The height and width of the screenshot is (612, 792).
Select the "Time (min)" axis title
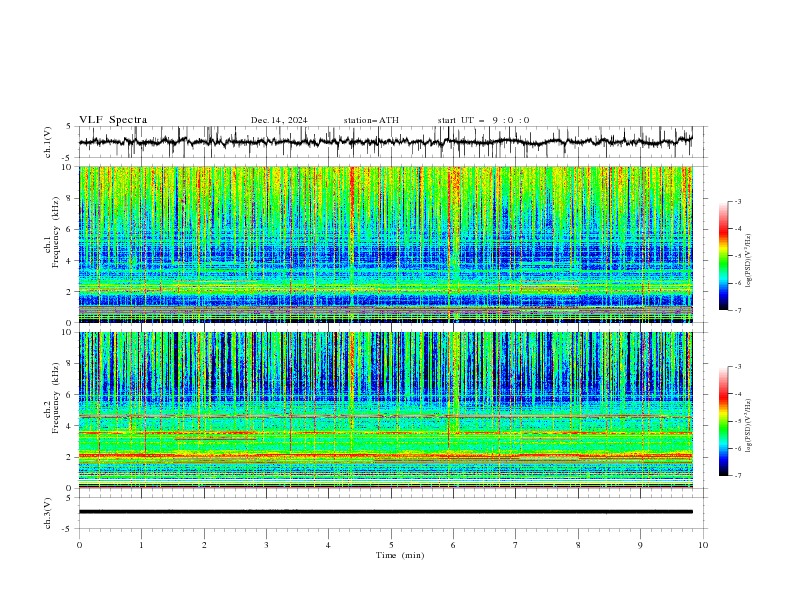coord(400,555)
